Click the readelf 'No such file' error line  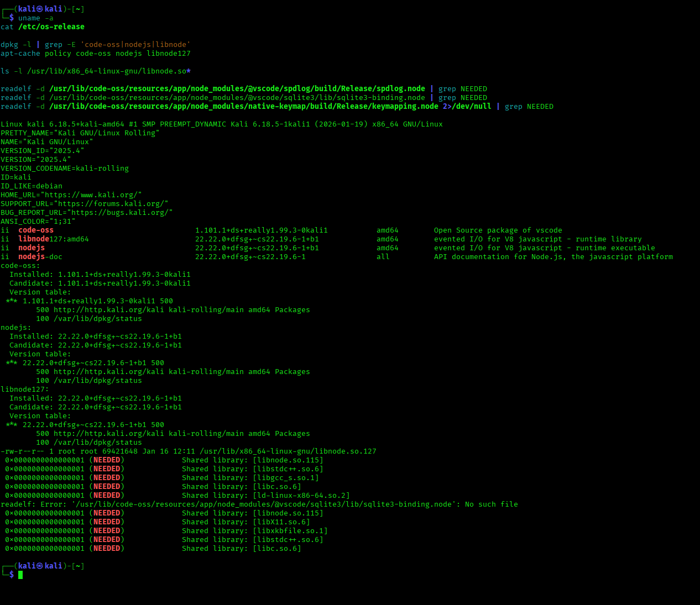click(259, 504)
